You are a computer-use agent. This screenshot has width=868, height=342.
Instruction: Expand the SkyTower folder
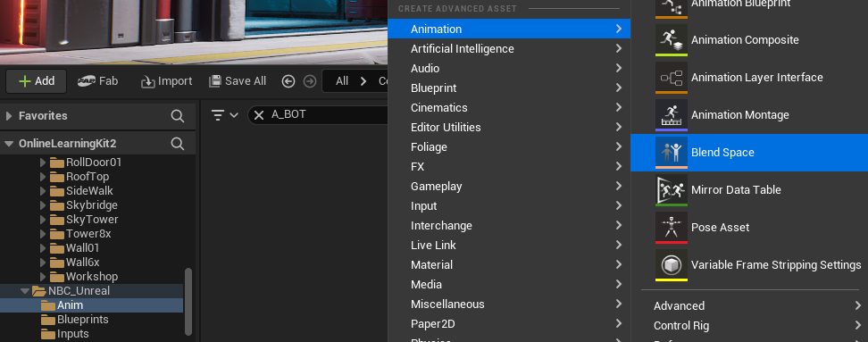pyautogui.click(x=43, y=220)
